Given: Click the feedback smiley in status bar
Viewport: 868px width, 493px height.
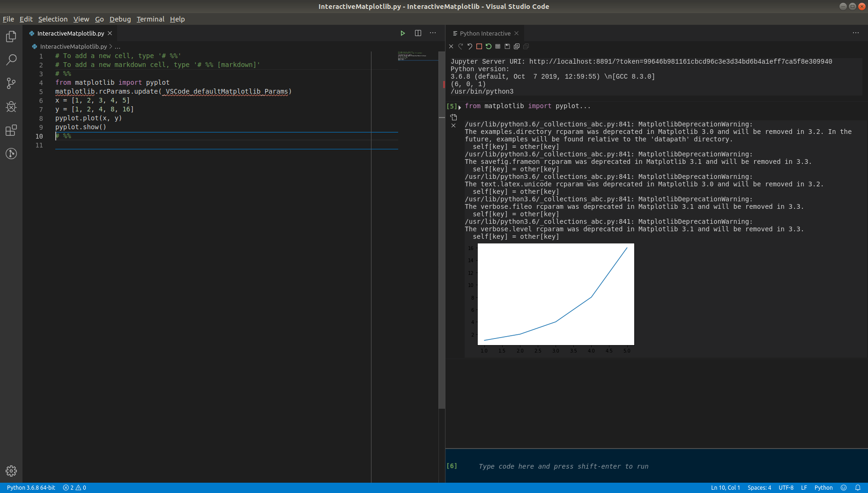Looking at the screenshot, I should click(844, 488).
